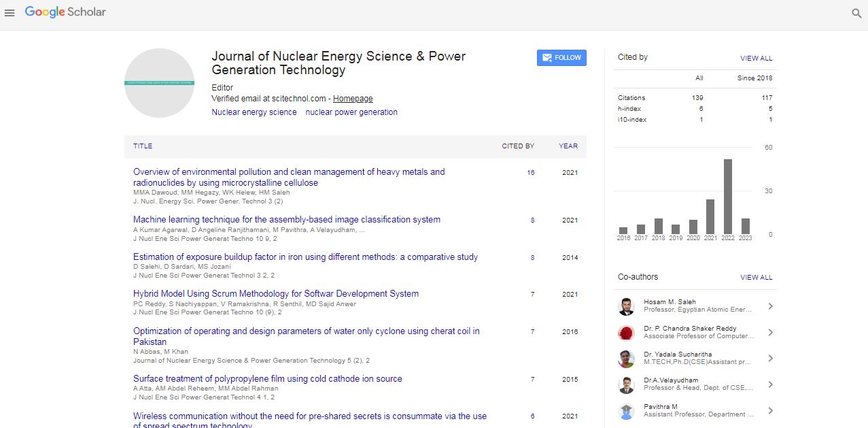Click Dr.A.Velayudham's avatar photo
The width and height of the screenshot is (868, 428).
click(x=626, y=384)
